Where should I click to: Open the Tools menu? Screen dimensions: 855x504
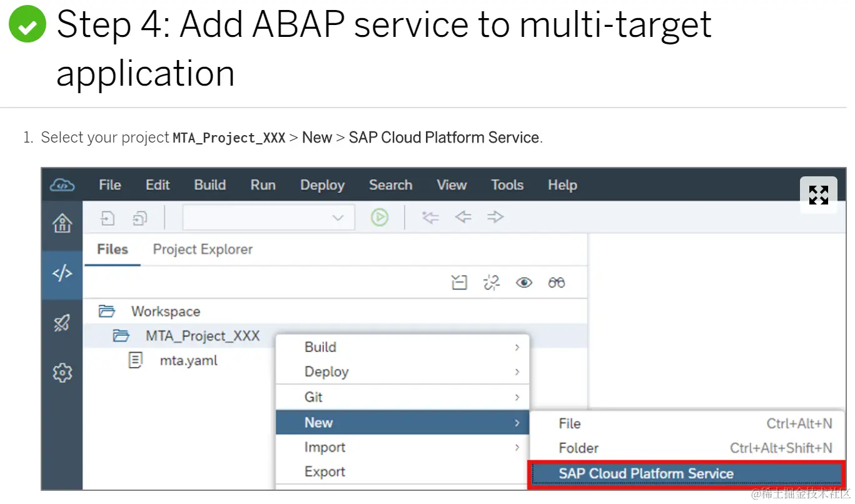click(507, 185)
